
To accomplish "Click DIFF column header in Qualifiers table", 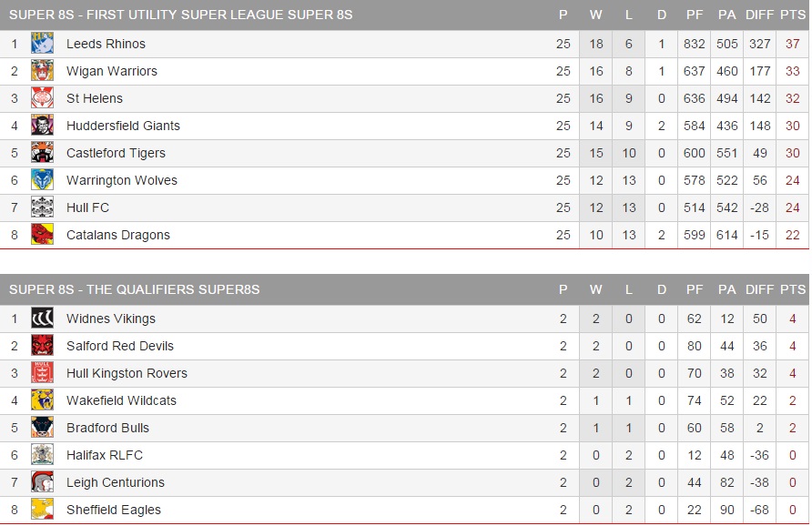I will 759,289.
